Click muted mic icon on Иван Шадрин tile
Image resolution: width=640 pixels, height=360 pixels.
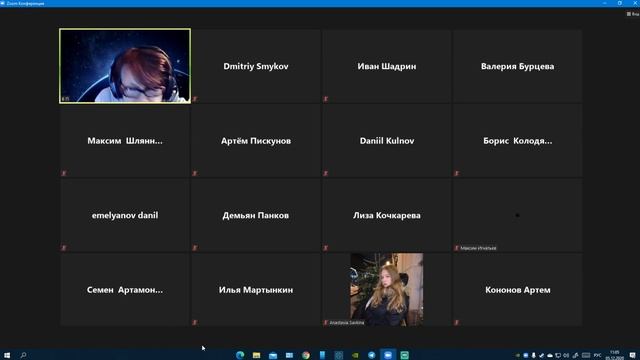tap(326, 99)
